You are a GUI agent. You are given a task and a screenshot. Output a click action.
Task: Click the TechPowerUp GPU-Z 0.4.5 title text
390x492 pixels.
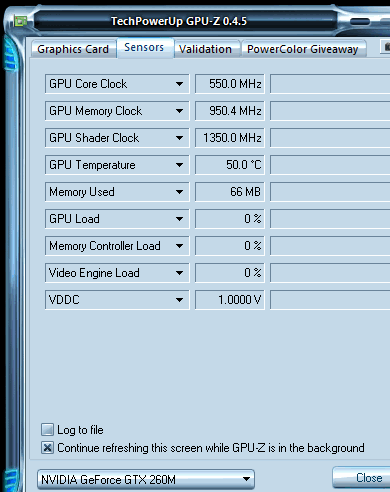(179, 21)
